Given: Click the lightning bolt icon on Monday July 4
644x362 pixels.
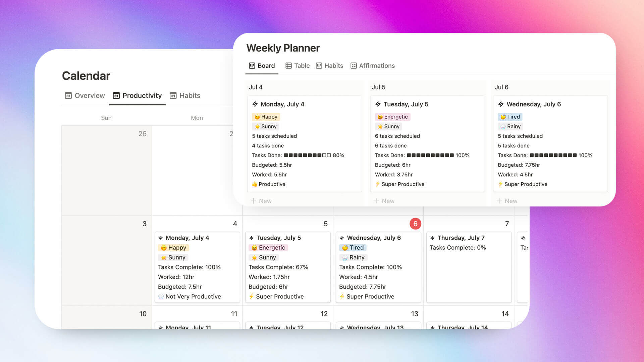Looking at the screenshot, I should pos(254,104).
